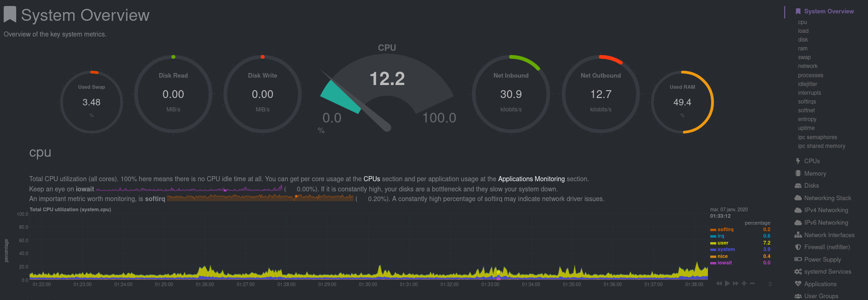868x300 pixels.
Task: Jump to processes in sidebar
Action: [811, 75]
